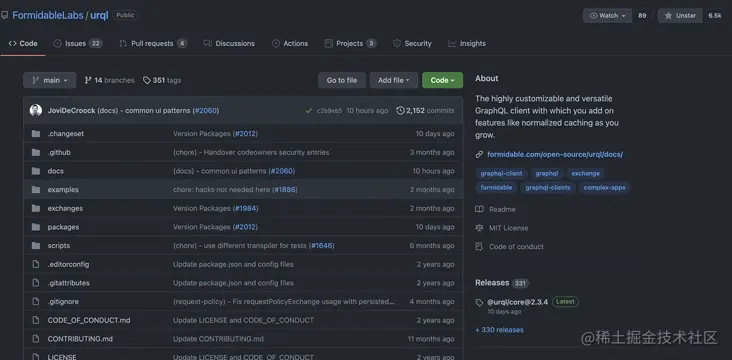Viewport: 732px width, 360px height.
Task: Select the complex-apps topic tag
Action: pyautogui.click(x=605, y=188)
